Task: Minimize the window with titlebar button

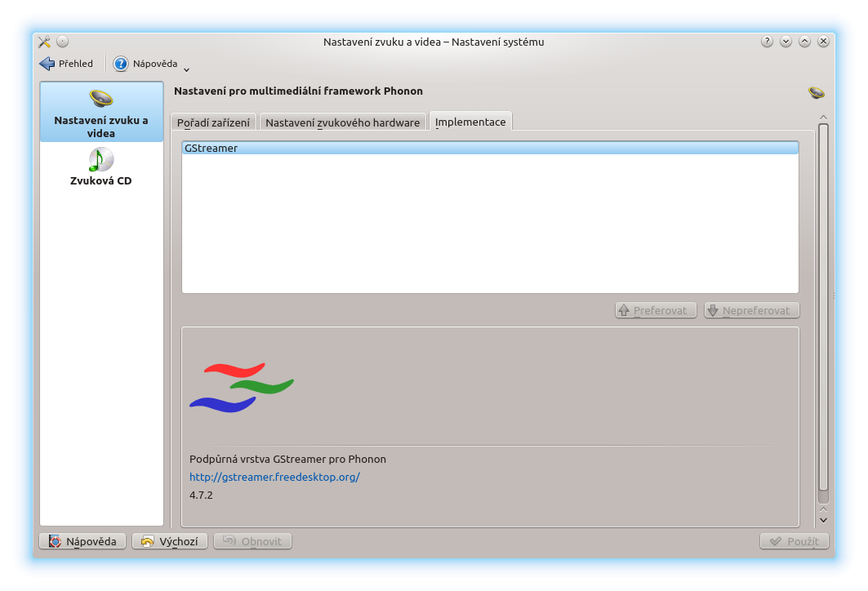Action: click(786, 42)
